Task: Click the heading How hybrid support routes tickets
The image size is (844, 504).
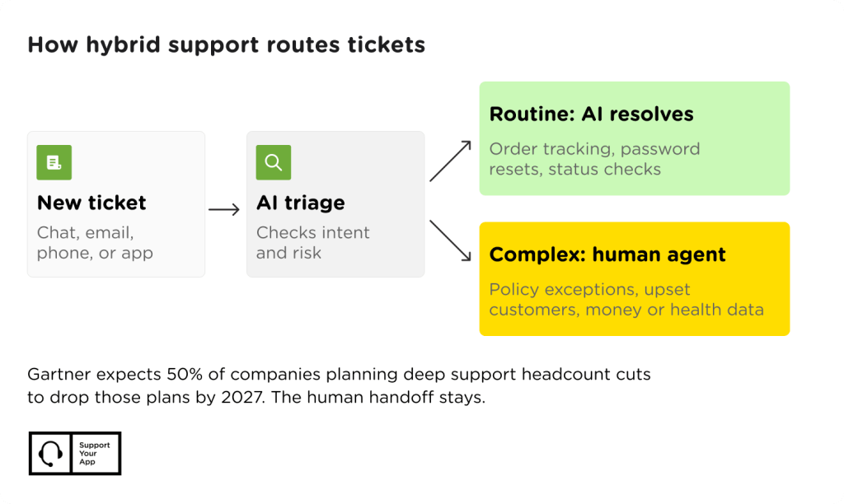Action: 227,45
